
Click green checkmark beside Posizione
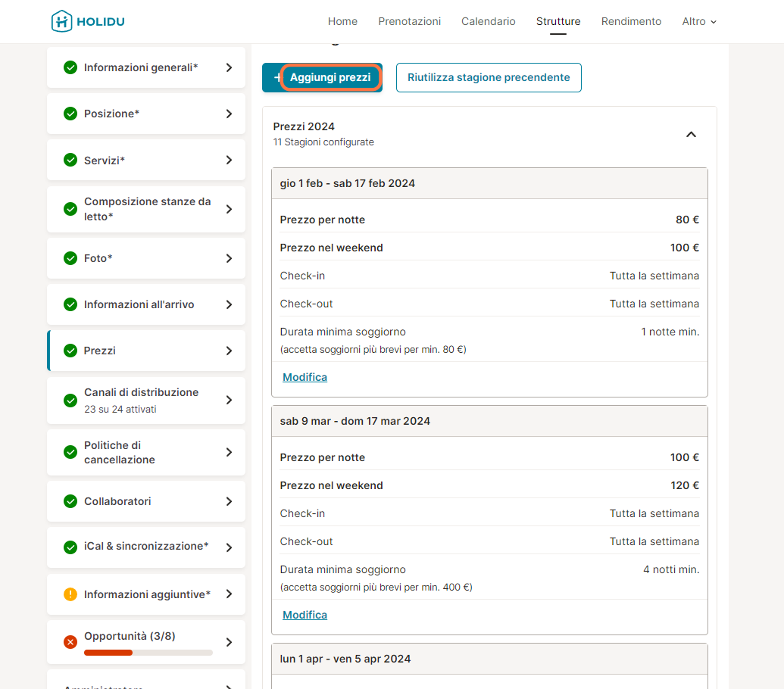pyautogui.click(x=70, y=114)
